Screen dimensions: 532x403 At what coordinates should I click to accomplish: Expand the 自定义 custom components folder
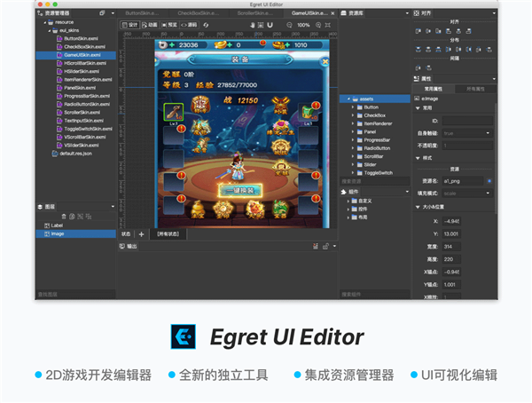pyautogui.click(x=348, y=201)
